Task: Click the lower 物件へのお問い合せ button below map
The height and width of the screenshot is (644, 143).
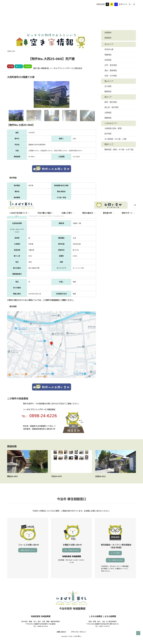Action: 52,387
